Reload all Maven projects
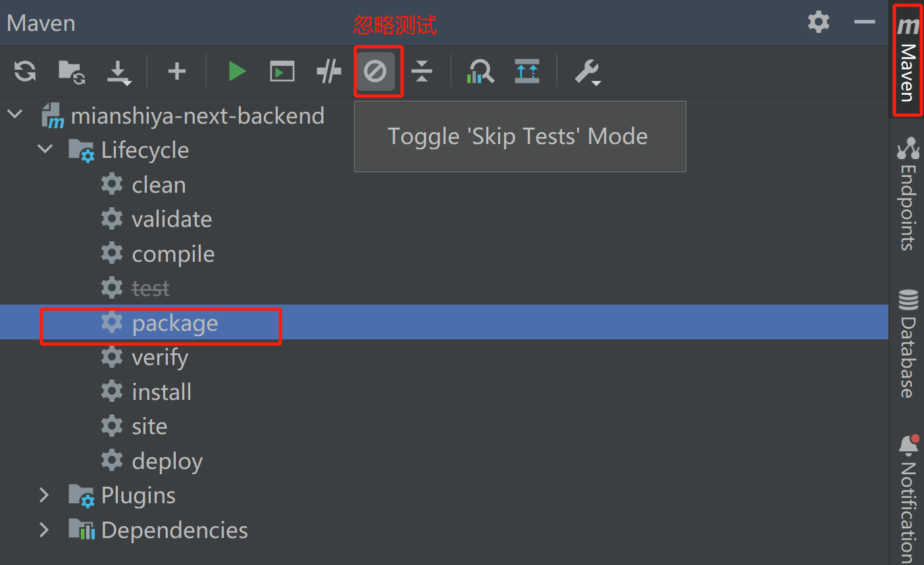The height and width of the screenshot is (565, 924). point(25,71)
